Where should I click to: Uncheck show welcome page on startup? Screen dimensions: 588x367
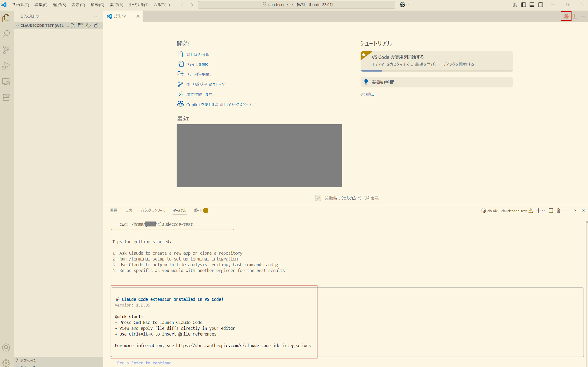[318, 198]
